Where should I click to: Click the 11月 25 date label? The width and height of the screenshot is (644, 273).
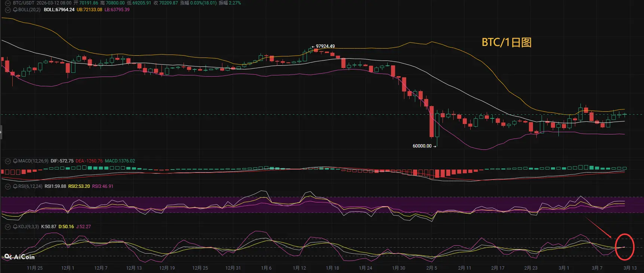click(35, 268)
